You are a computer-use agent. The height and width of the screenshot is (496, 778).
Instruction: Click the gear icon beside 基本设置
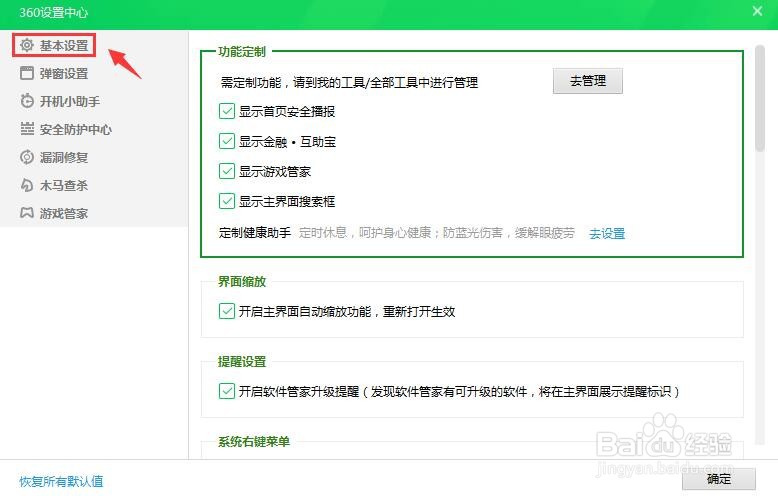point(27,45)
